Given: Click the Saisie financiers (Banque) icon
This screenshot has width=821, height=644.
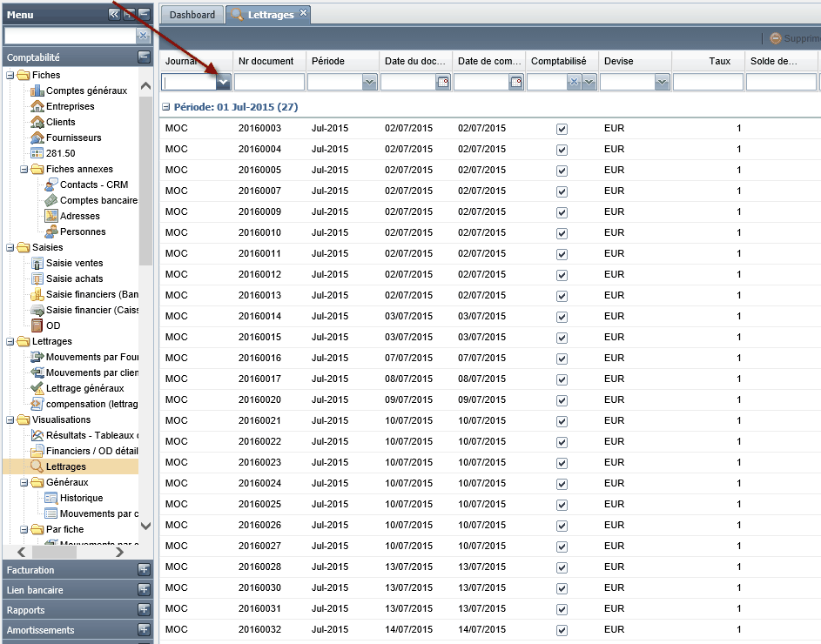Looking at the screenshot, I should (37, 295).
